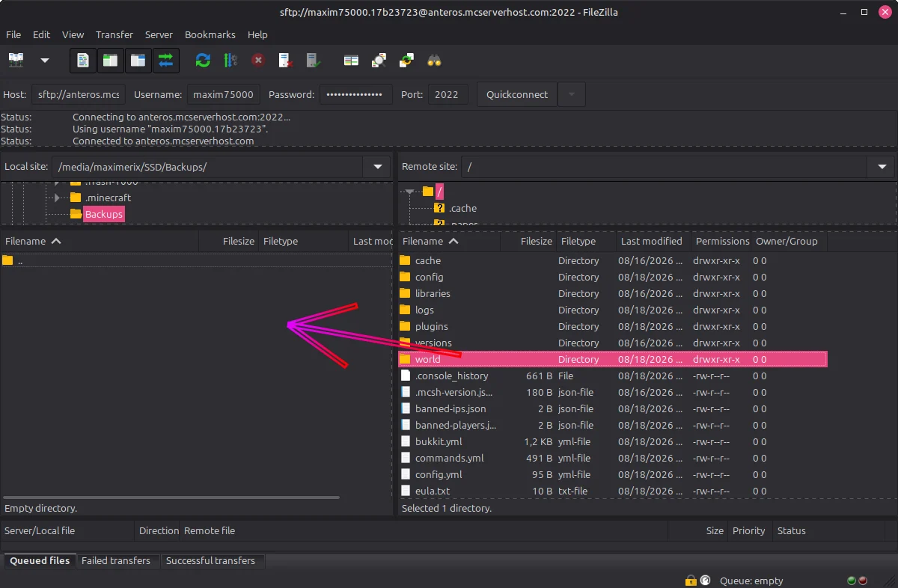The width and height of the screenshot is (898, 588).
Task: Click the Port field
Action: tap(448, 94)
